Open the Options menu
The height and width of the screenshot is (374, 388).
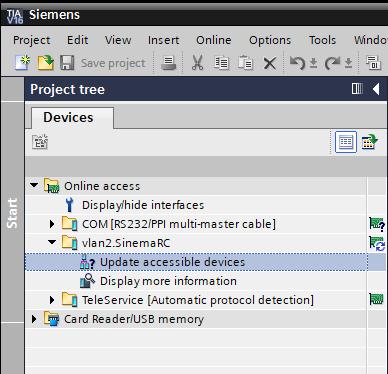click(x=270, y=40)
